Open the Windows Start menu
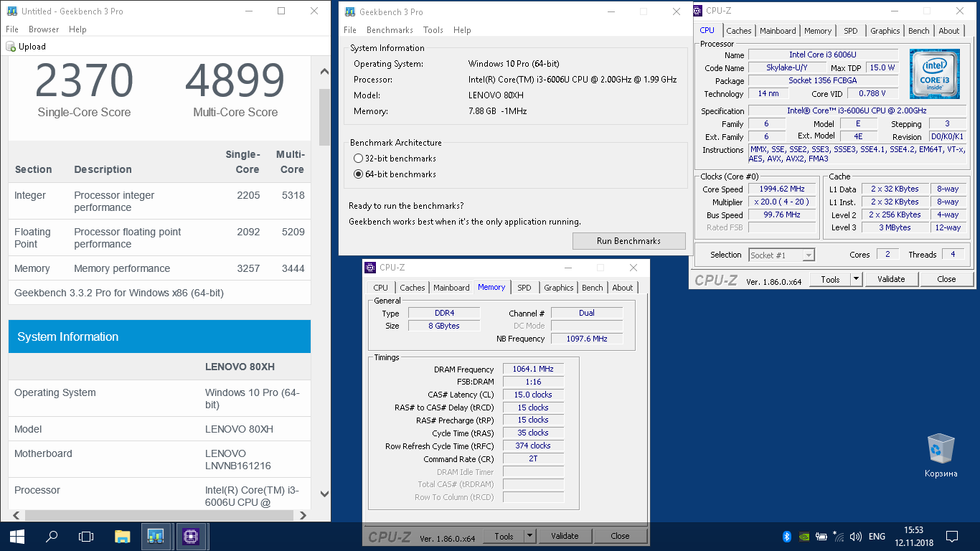Screen dimensions: 980x551 tap(17, 536)
